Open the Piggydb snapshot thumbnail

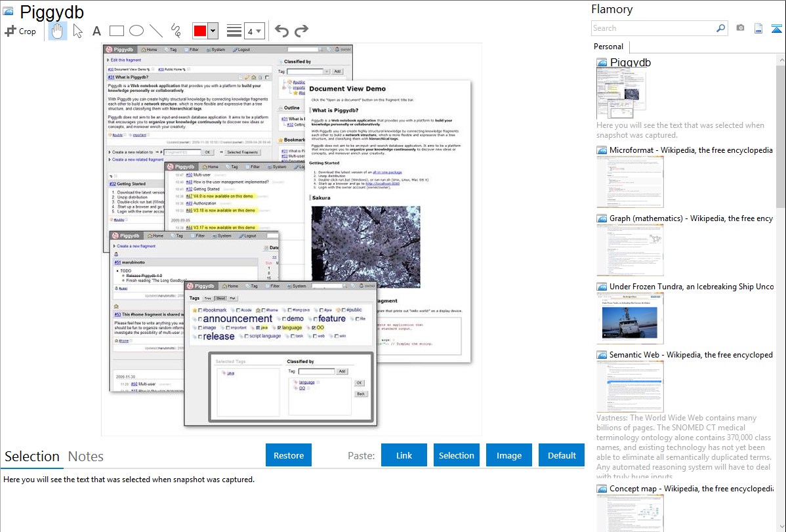[621, 94]
